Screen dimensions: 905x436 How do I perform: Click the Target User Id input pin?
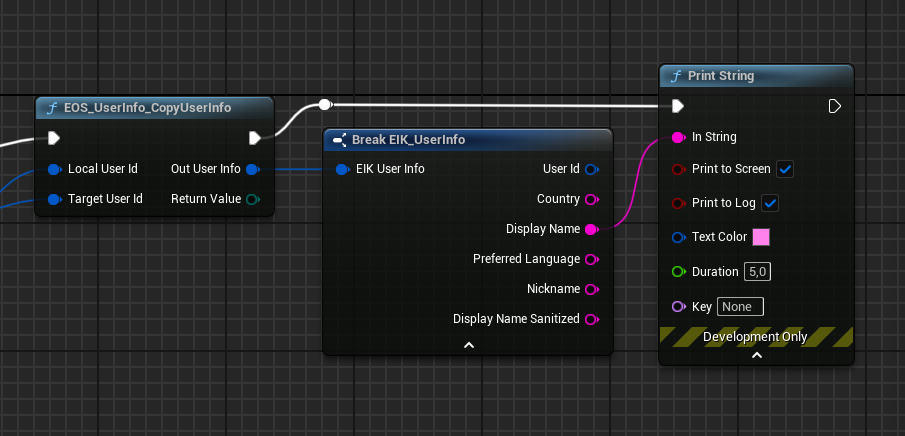pyautogui.click(x=54, y=199)
